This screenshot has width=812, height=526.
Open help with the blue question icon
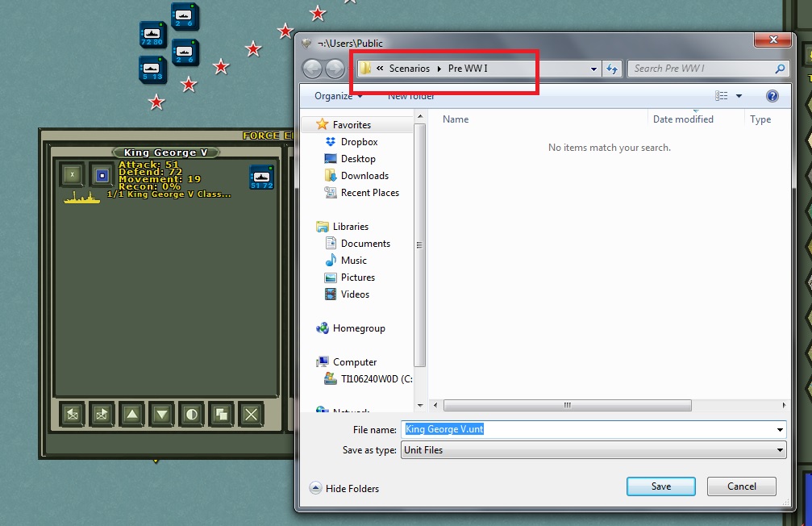772,96
